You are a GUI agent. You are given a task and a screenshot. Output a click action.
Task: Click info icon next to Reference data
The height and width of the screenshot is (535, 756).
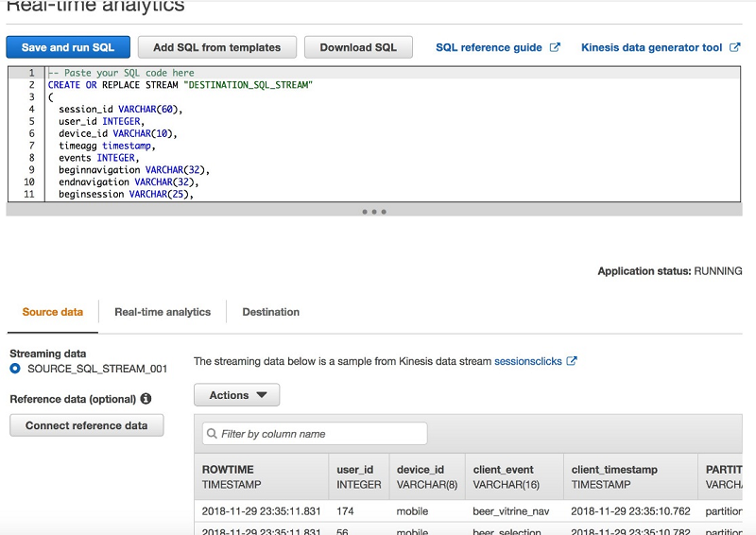click(146, 399)
